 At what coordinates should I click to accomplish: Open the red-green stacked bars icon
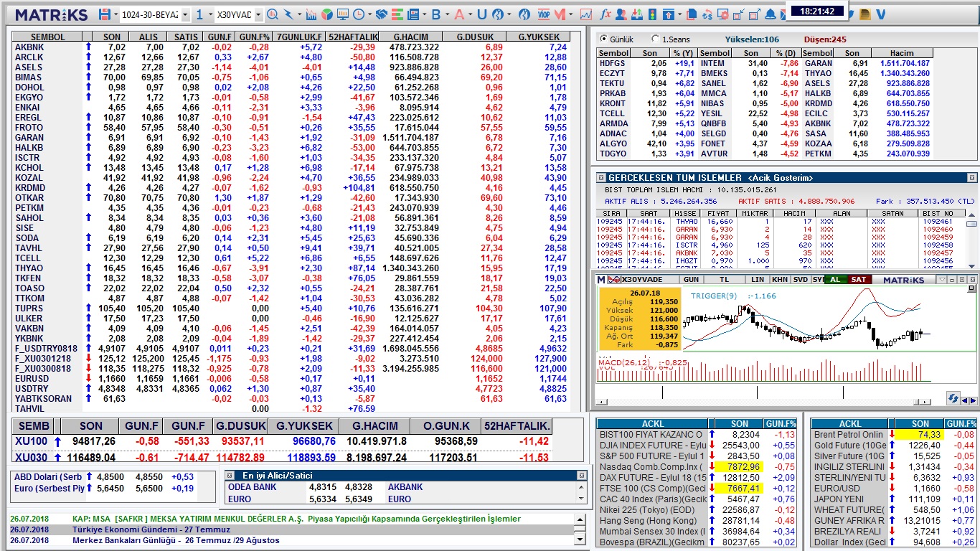[x=397, y=14]
